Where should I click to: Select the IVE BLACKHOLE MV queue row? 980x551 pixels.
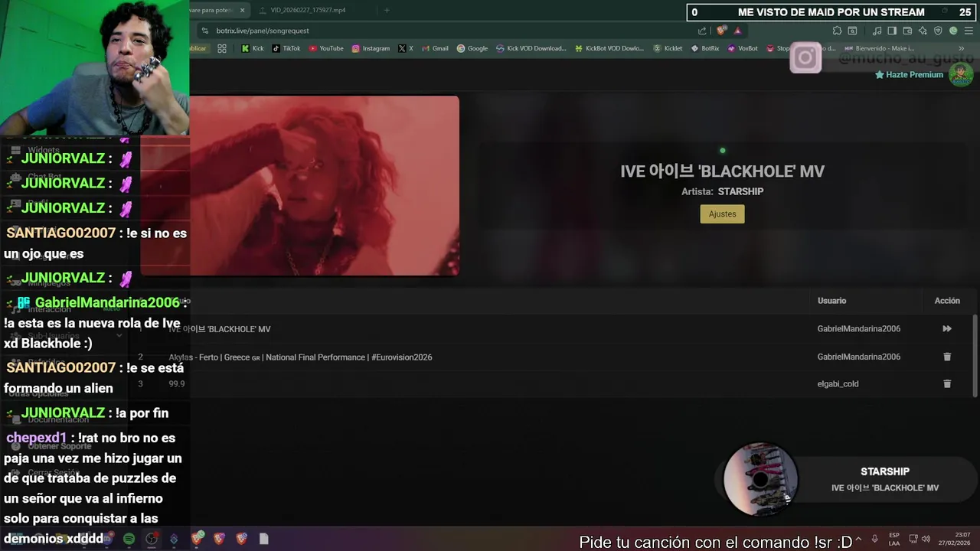pos(551,329)
